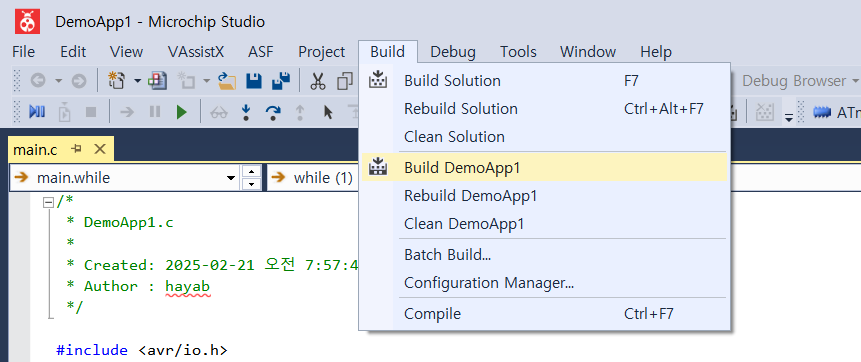Click the New Project icon
This screenshot has width=861, height=362.
[117, 81]
